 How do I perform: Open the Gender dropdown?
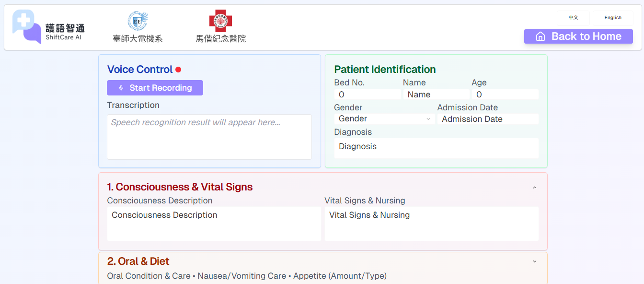(384, 119)
